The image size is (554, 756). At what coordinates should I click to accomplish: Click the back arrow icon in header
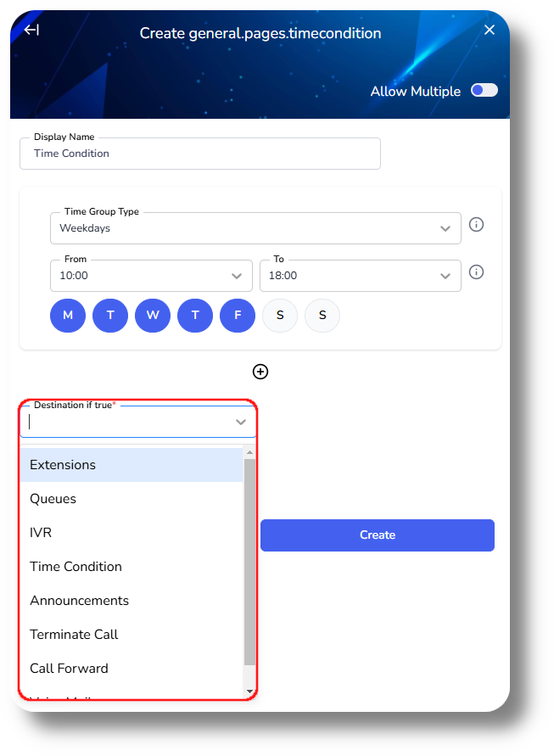point(32,30)
